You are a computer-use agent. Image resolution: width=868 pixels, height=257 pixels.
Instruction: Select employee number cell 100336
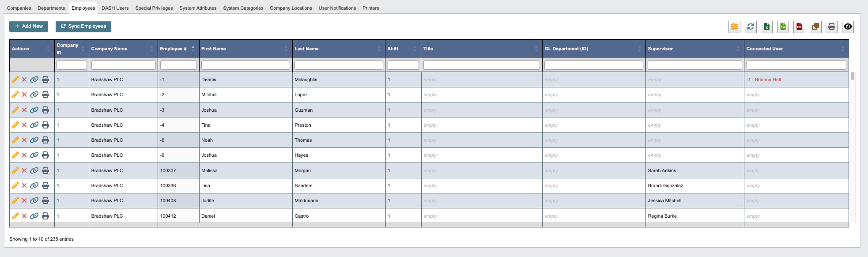178,185
